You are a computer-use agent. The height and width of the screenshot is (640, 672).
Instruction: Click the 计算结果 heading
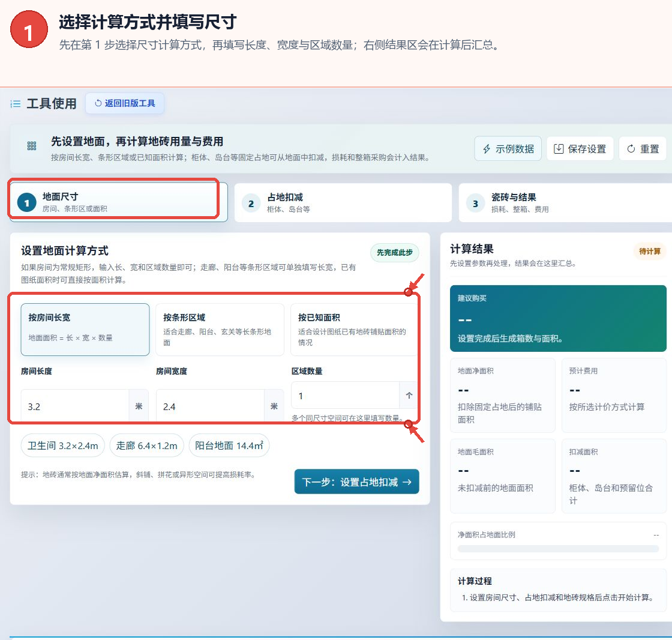tap(472, 249)
